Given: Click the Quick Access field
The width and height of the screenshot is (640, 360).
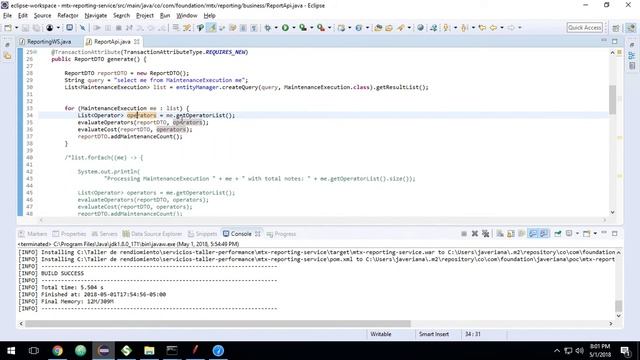Looking at the screenshot, I should [x=584, y=28].
